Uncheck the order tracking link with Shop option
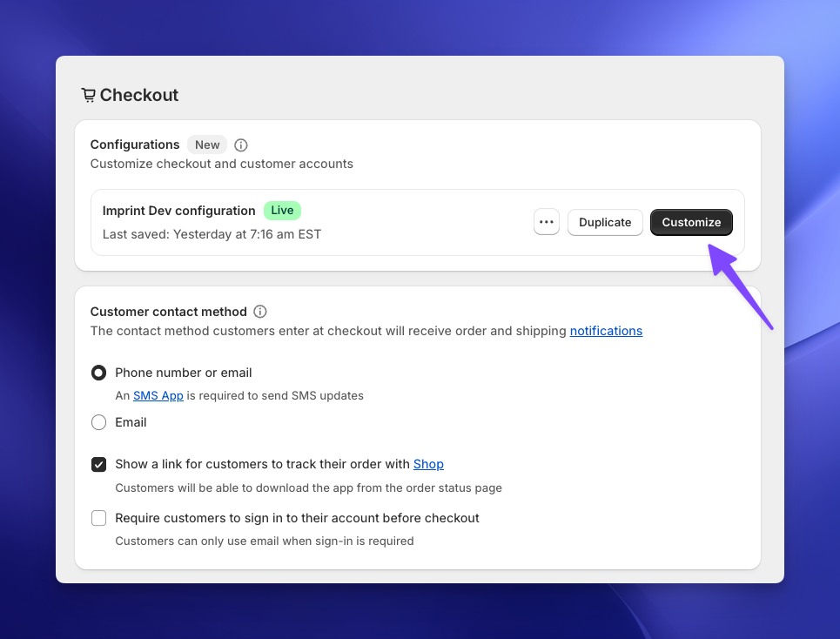This screenshot has height=639, width=840. pos(98,464)
